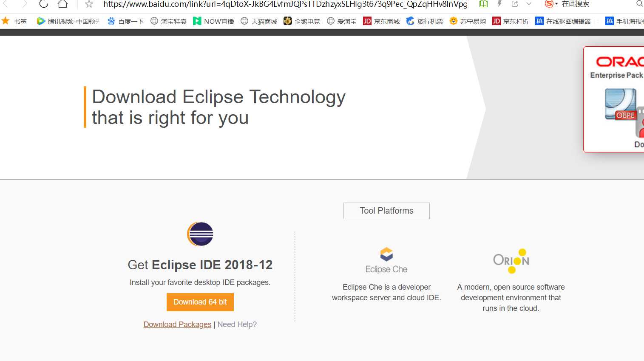Open reader mode book icon
This screenshot has height=361, width=644.
pos(483,4)
